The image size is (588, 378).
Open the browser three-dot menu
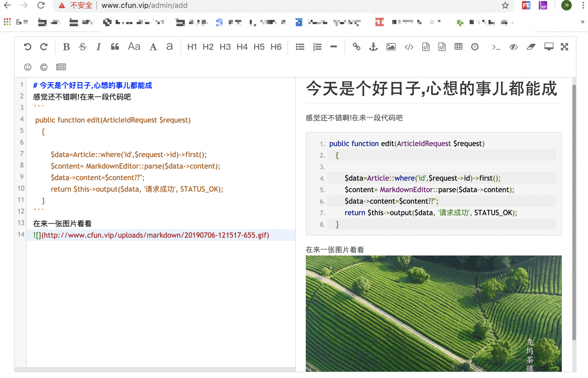(x=583, y=5)
